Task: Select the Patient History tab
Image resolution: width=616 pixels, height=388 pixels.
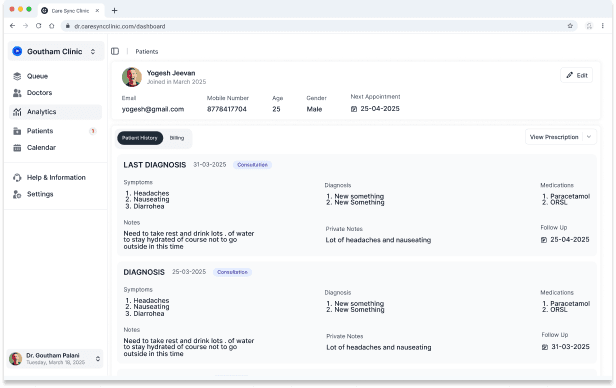Action: (140, 138)
